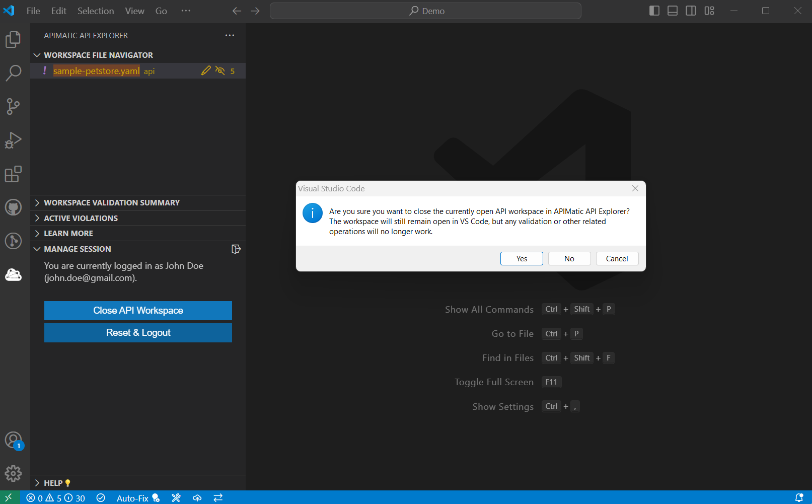Open the Go menu
This screenshot has width=812, height=504.
161,11
